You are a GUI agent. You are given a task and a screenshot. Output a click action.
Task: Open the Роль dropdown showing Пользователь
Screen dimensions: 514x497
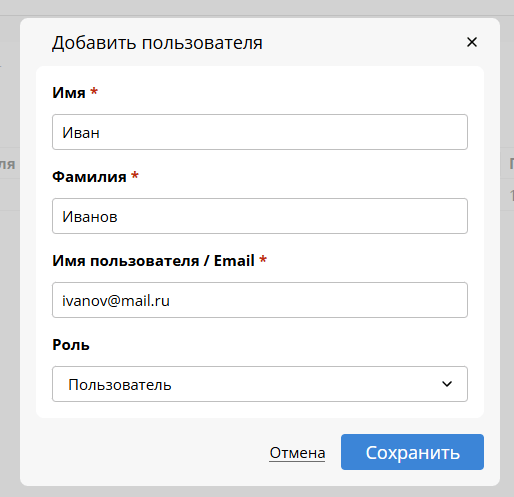[x=260, y=384]
